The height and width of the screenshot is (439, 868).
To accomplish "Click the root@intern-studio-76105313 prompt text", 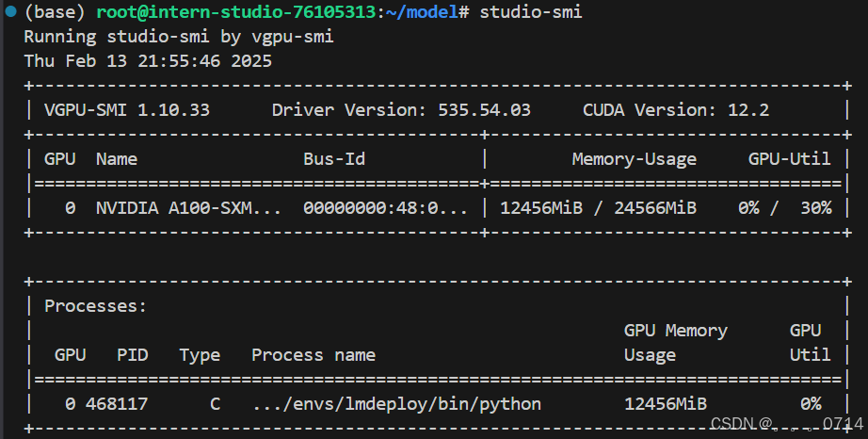I will [235, 12].
